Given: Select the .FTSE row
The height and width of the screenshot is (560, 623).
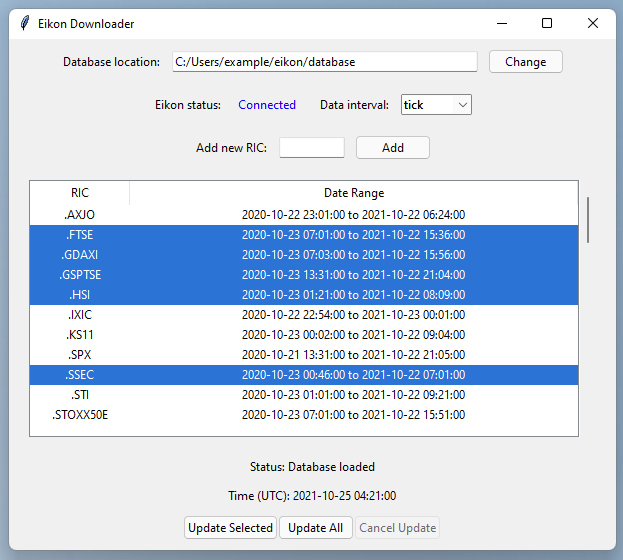Looking at the screenshot, I should (x=304, y=235).
